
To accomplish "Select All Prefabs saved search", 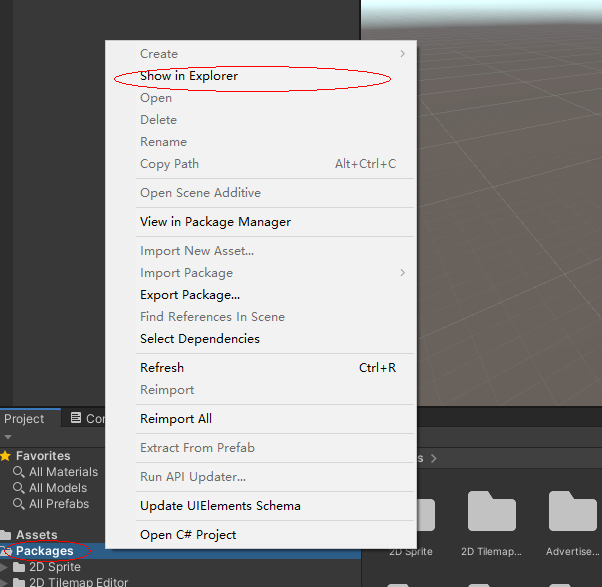I will click(x=59, y=504).
